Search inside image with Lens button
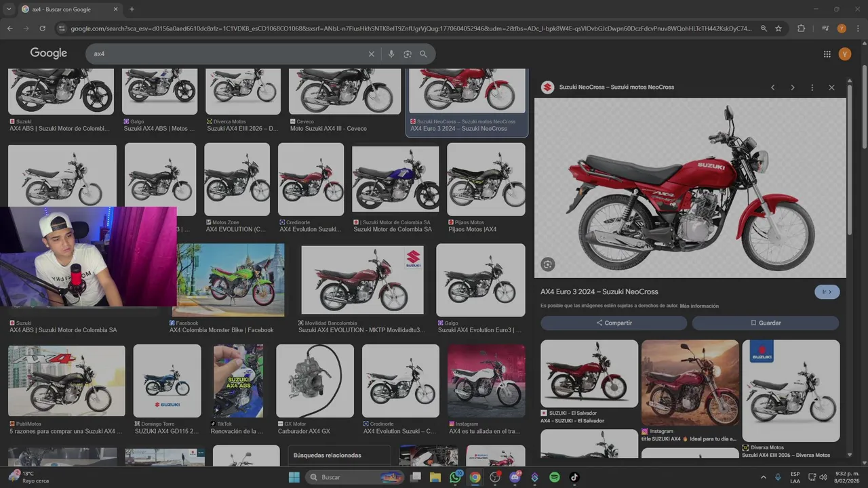Screen dimensions: 868x488 click(x=548, y=264)
